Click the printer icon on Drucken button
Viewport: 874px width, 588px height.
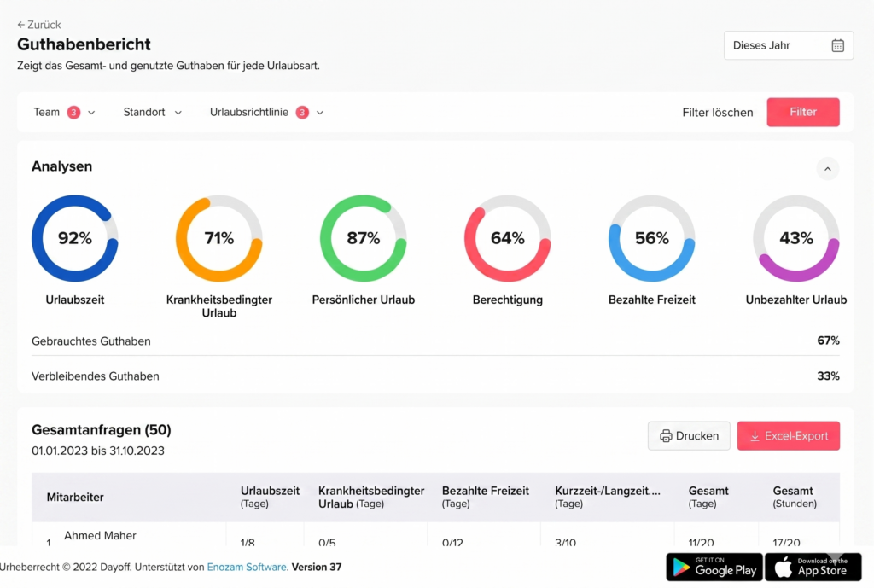(665, 436)
